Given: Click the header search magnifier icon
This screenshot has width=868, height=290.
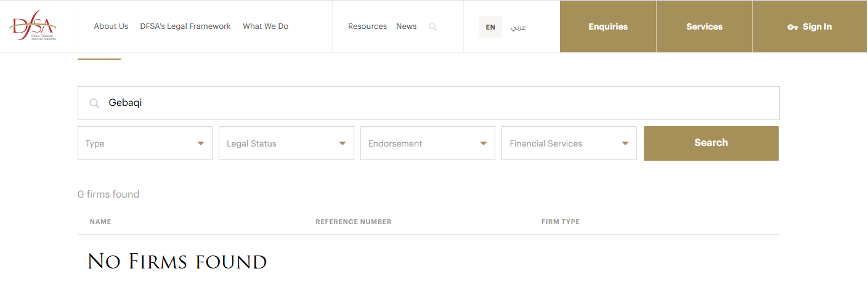Looking at the screenshot, I should point(433,26).
